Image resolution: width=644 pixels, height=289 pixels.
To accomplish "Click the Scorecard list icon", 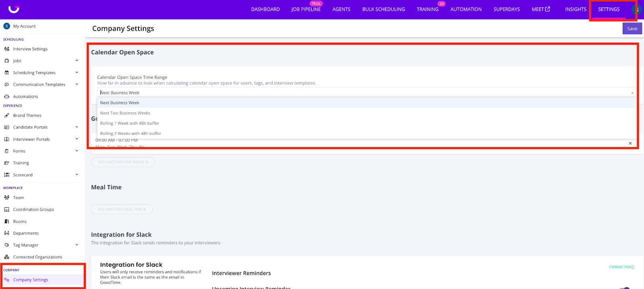I will coord(6,175).
